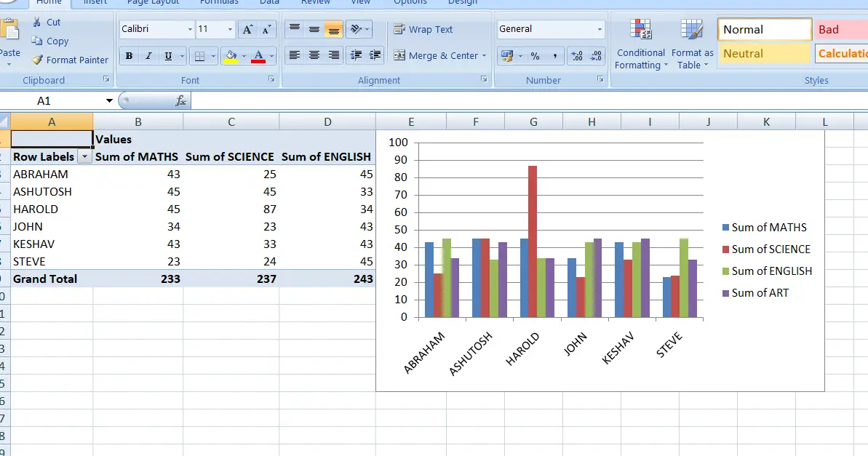This screenshot has height=456, width=868.
Task: Select Bottom Align icon
Action: pyautogui.click(x=333, y=29)
